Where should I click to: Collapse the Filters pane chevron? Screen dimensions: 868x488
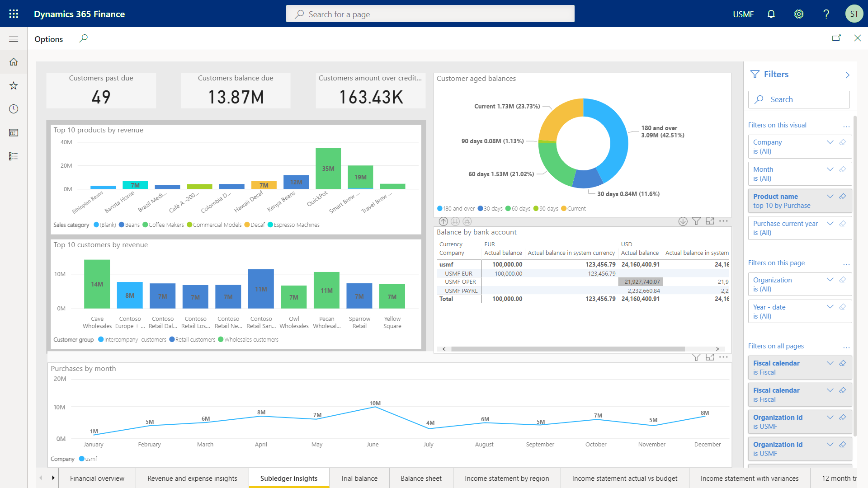click(x=847, y=75)
